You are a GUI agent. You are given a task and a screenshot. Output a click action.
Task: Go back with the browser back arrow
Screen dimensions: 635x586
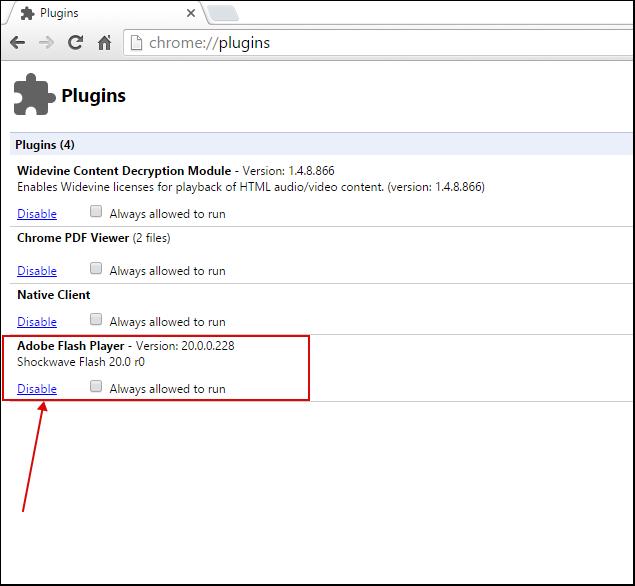[x=17, y=42]
